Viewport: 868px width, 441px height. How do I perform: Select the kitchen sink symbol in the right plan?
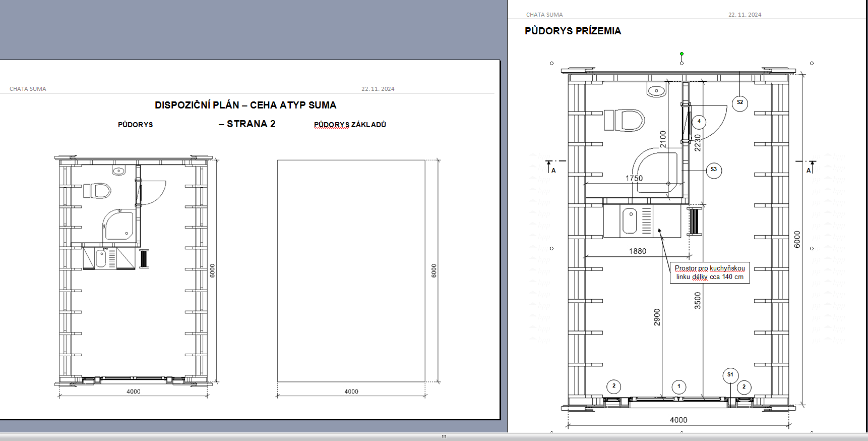click(x=630, y=221)
